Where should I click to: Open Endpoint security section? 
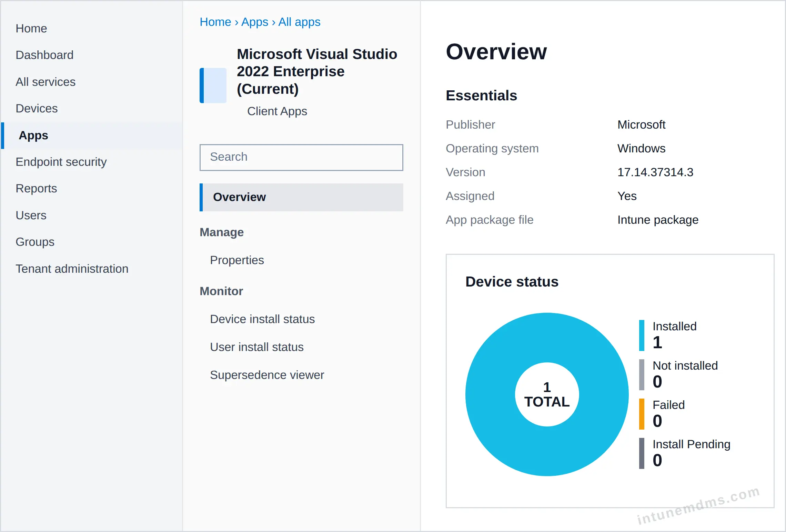(61, 162)
